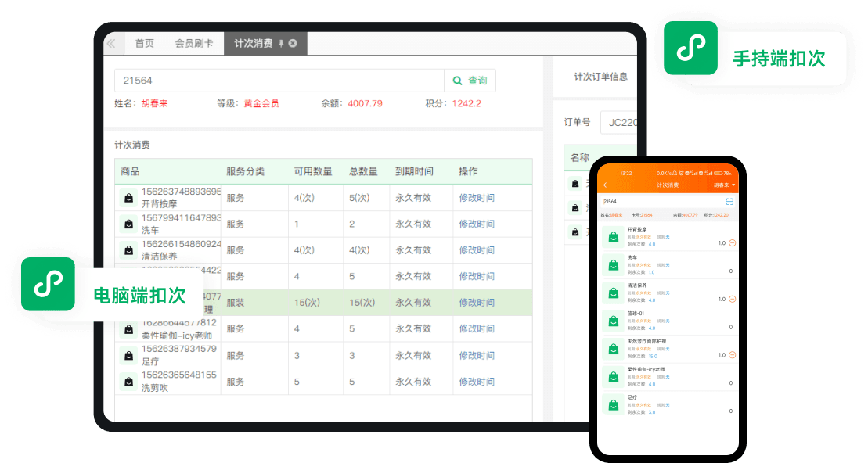Click the 服务 category cell of the 足疗 row
Screen dimensions: 868x463
pos(236,355)
